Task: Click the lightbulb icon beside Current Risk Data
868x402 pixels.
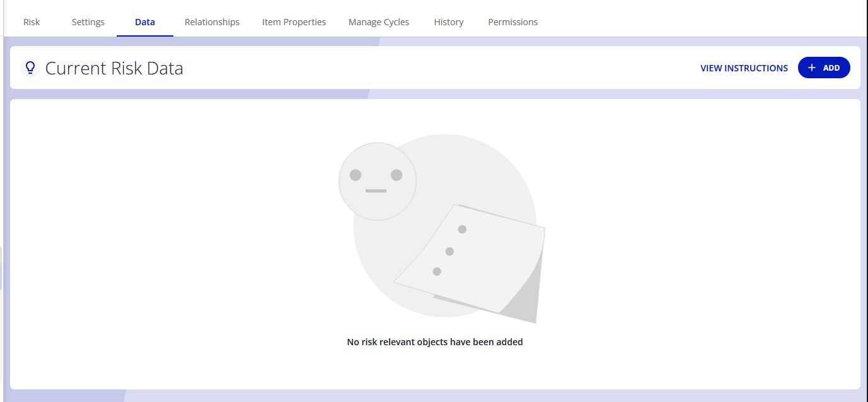Action: pyautogui.click(x=30, y=68)
